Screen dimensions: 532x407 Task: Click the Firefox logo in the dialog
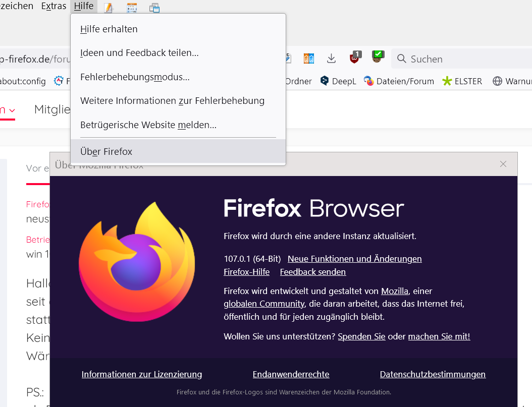click(x=137, y=262)
